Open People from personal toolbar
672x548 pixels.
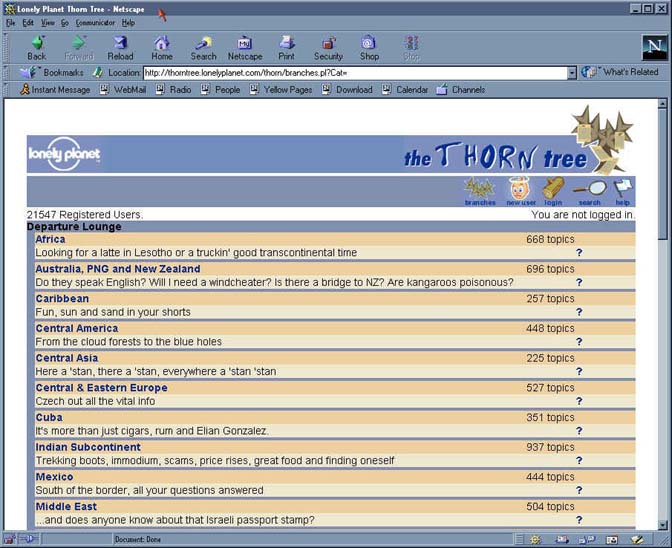click(x=220, y=90)
